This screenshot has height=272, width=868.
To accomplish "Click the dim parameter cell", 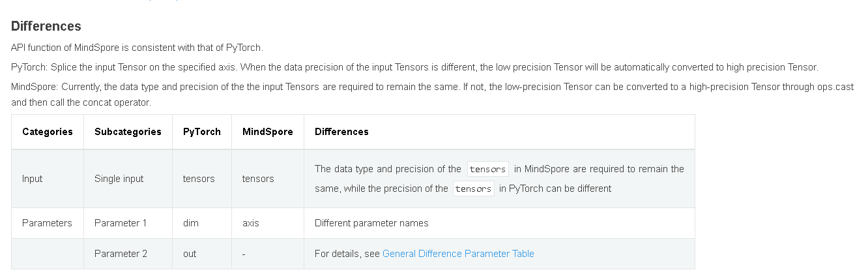I will pos(190,223).
